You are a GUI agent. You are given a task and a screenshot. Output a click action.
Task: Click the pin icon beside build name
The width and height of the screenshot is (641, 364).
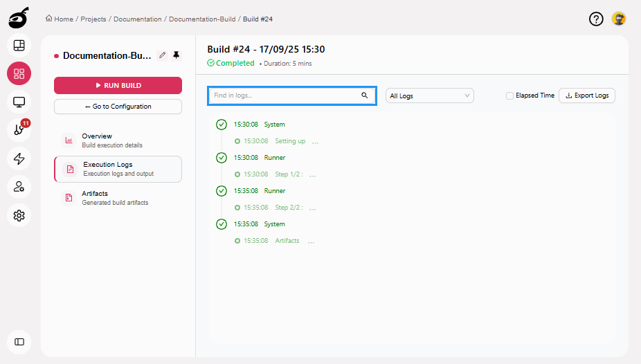tap(177, 55)
